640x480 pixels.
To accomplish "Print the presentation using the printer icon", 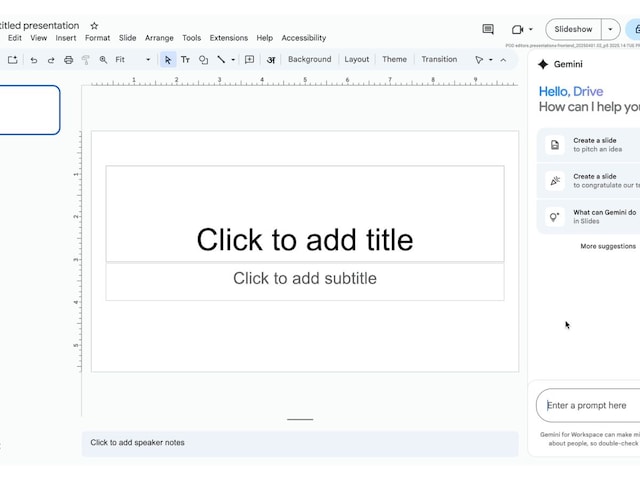I will click(x=68, y=60).
